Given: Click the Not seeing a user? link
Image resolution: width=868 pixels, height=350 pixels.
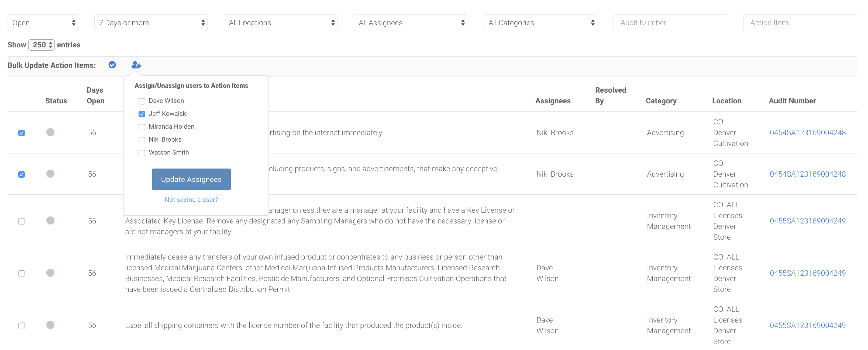Looking at the screenshot, I should coord(191,199).
